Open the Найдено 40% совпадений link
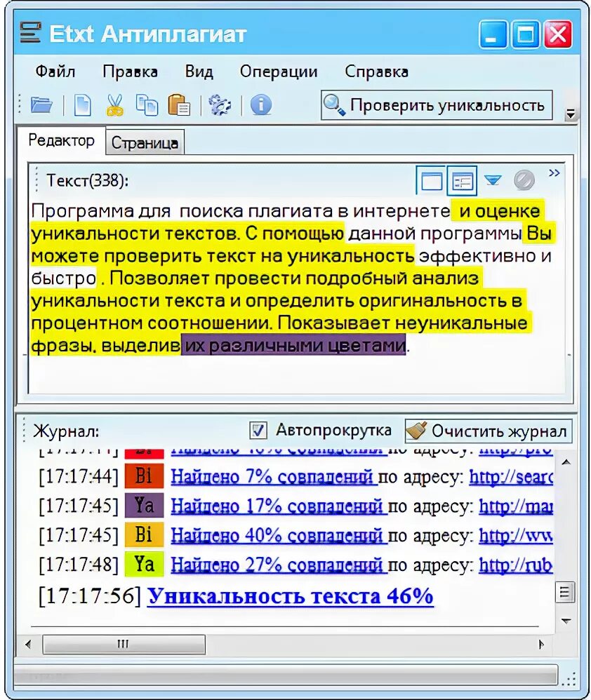This screenshot has width=591, height=700. click(x=279, y=535)
